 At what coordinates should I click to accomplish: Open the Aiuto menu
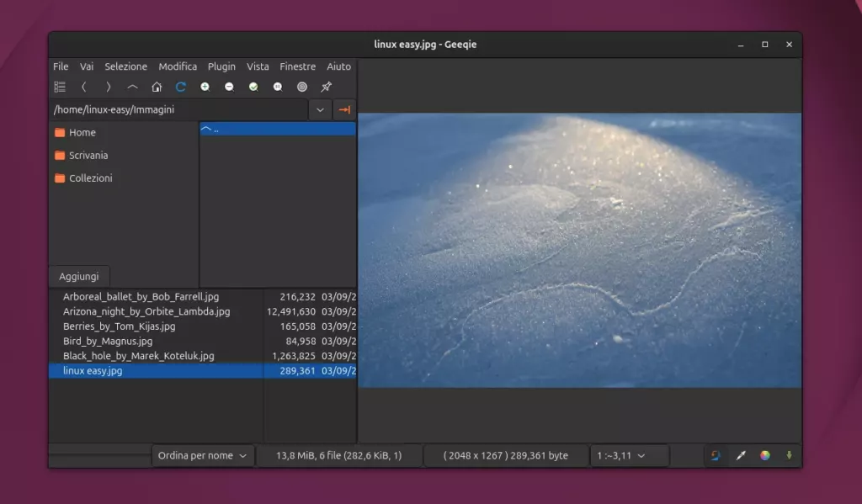pyautogui.click(x=338, y=66)
